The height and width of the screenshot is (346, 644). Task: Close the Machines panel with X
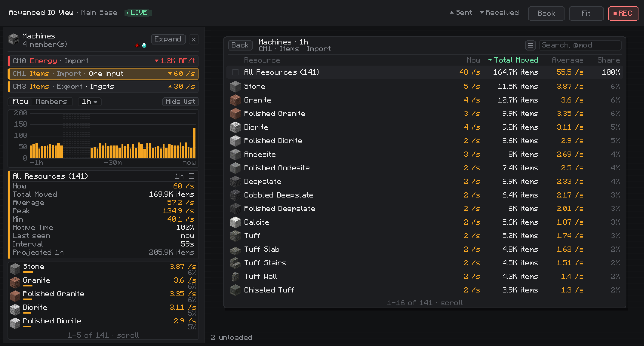pyautogui.click(x=193, y=39)
